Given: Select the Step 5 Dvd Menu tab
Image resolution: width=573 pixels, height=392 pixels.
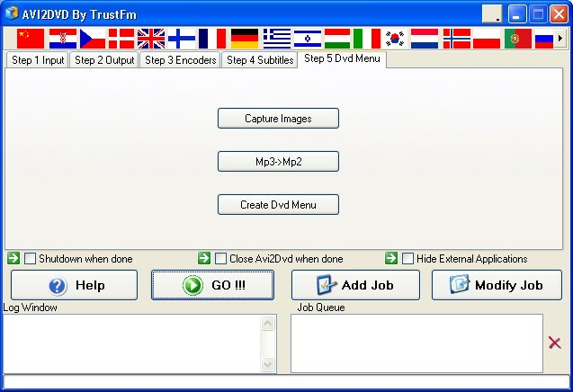Looking at the screenshot, I should 342,59.
